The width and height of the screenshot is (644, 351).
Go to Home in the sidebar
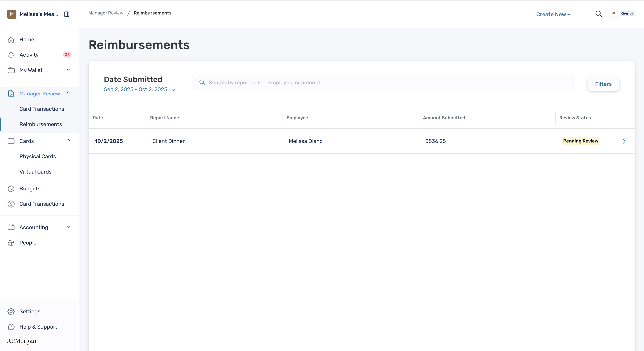pos(27,39)
